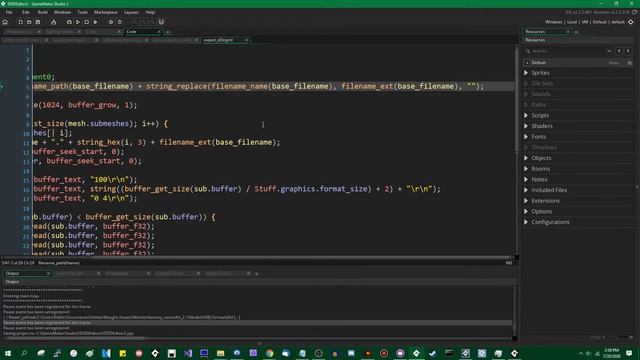The height and width of the screenshot is (360, 640).
Task: Click the Save Project toolbar icon
Action: [38, 22]
